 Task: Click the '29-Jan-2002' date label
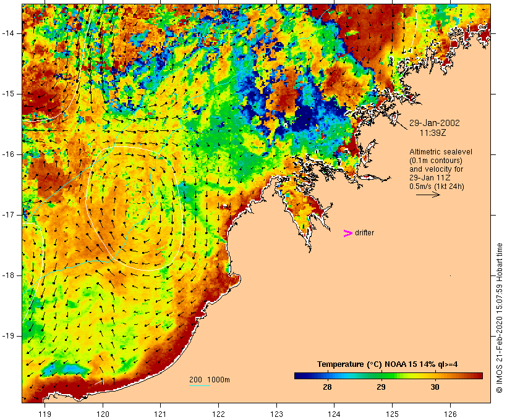tap(434, 123)
